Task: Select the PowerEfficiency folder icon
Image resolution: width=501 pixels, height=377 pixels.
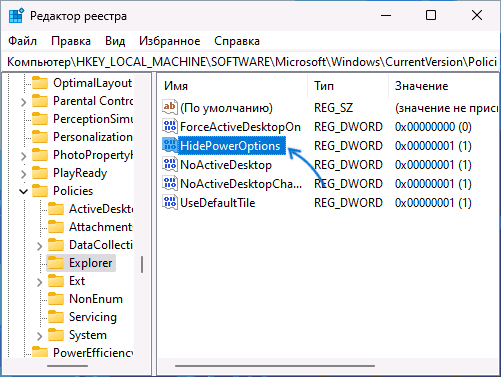Action: (40, 352)
